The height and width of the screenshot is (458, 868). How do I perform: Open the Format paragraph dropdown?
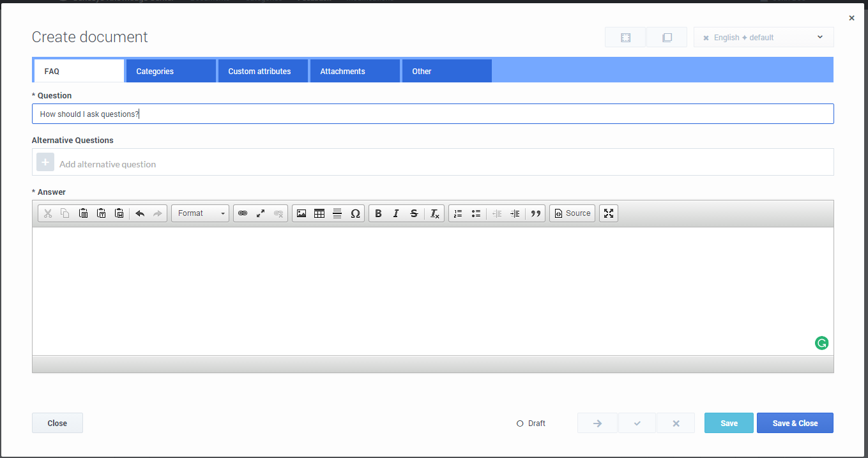200,213
